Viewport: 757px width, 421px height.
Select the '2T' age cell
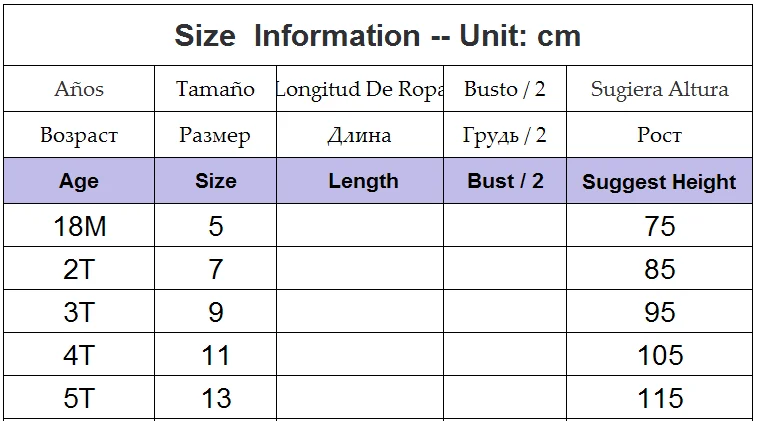[79, 268]
